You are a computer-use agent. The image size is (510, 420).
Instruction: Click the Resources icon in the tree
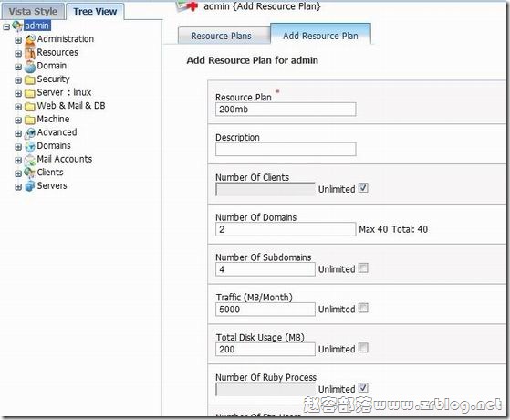pos(30,53)
